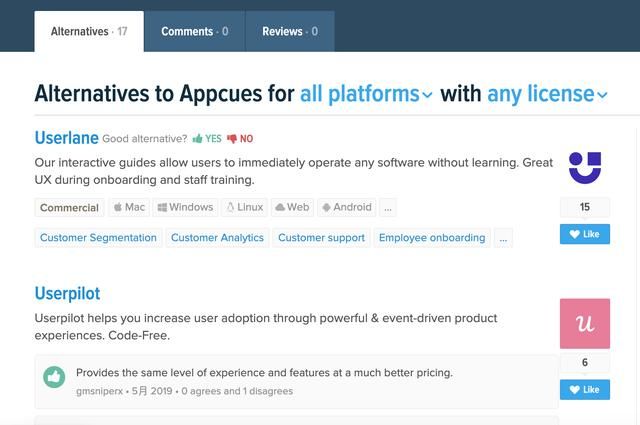Like Userlane with the heart button

585,234
